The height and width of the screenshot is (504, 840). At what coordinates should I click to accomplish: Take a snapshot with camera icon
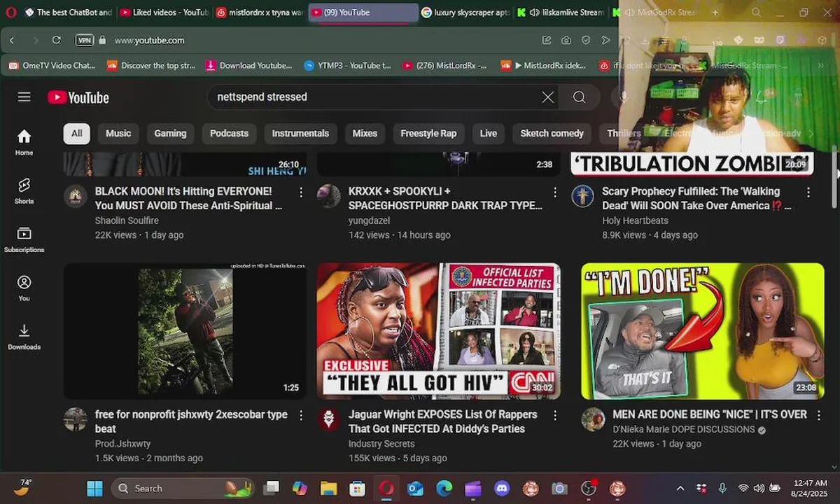[566, 41]
